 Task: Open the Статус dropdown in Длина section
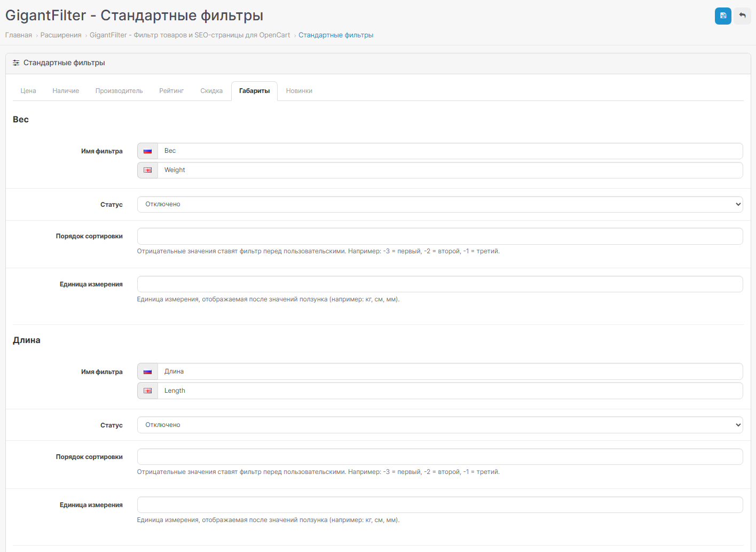click(440, 425)
